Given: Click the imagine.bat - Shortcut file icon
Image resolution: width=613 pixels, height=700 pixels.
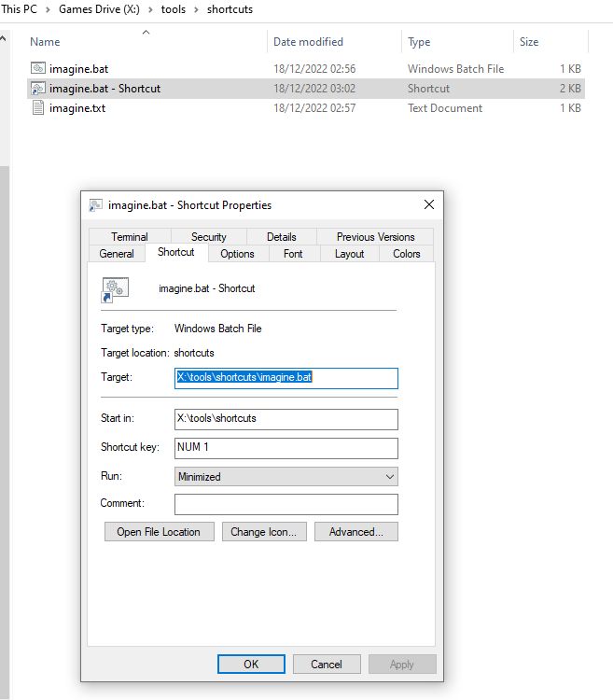Looking at the screenshot, I should click(x=38, y=88).
